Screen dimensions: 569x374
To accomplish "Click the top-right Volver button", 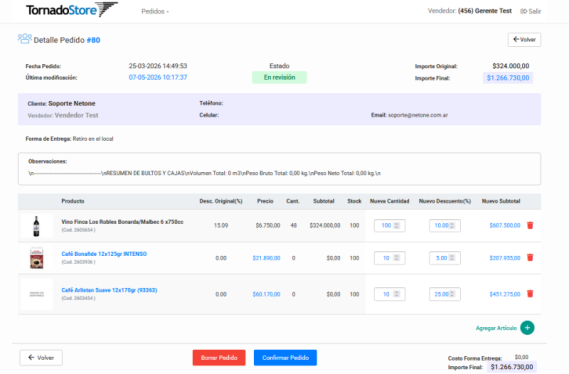I will (524, 40).
